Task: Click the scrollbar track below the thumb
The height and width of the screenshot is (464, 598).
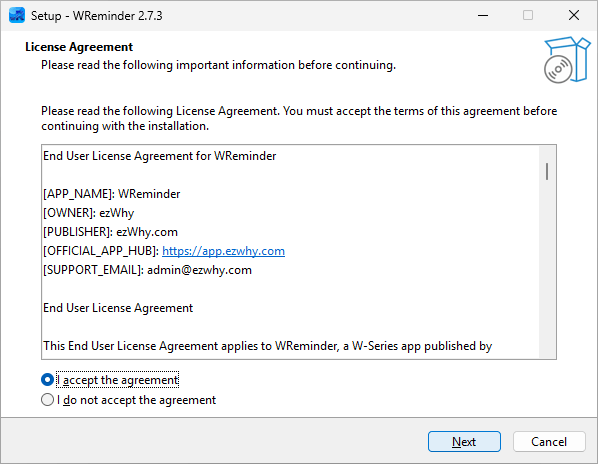Action: [547, 269]
